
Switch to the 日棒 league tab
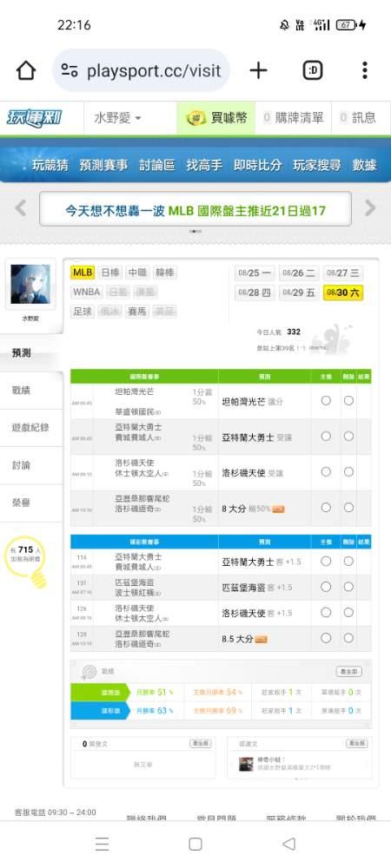(x=109, y=273)
